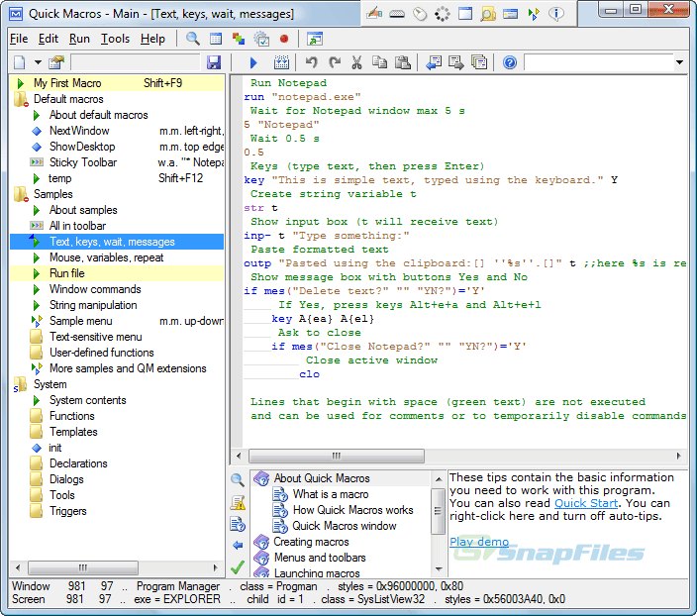Screen dimensions: 697x616
Task: Expand the User-defined functions folder
Action: pyautogui.click(x=37, y=353)
